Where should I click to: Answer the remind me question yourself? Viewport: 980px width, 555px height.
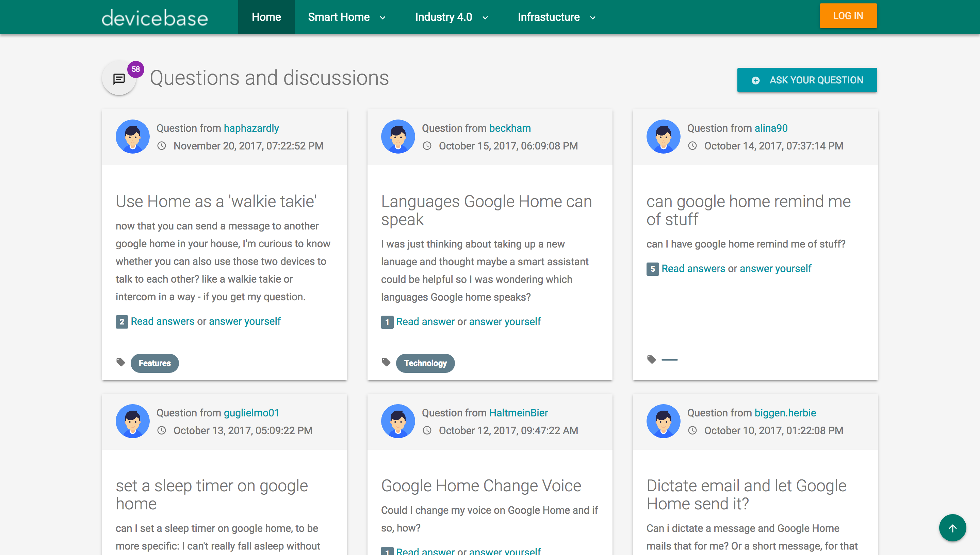point(775,268)
